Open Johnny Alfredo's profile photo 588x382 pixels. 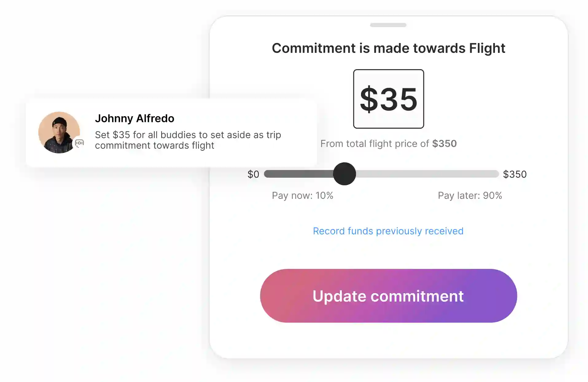pyautogui.click(x=59, y=132)
